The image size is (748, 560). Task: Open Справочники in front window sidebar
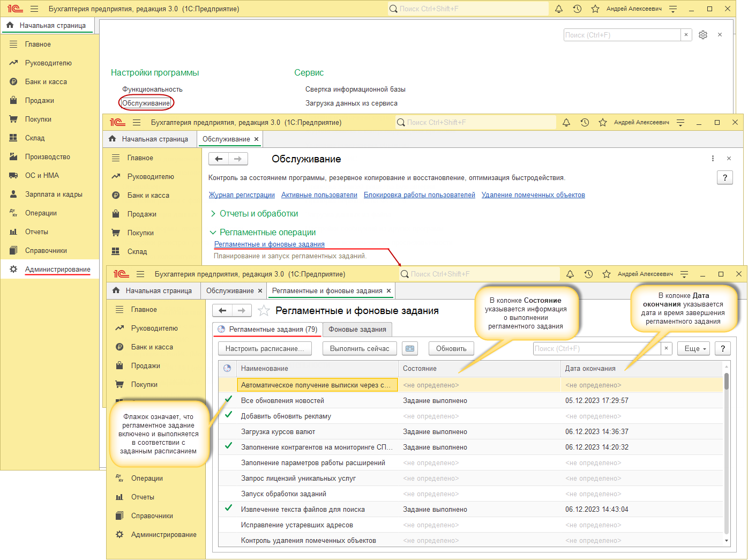point(152,516)
